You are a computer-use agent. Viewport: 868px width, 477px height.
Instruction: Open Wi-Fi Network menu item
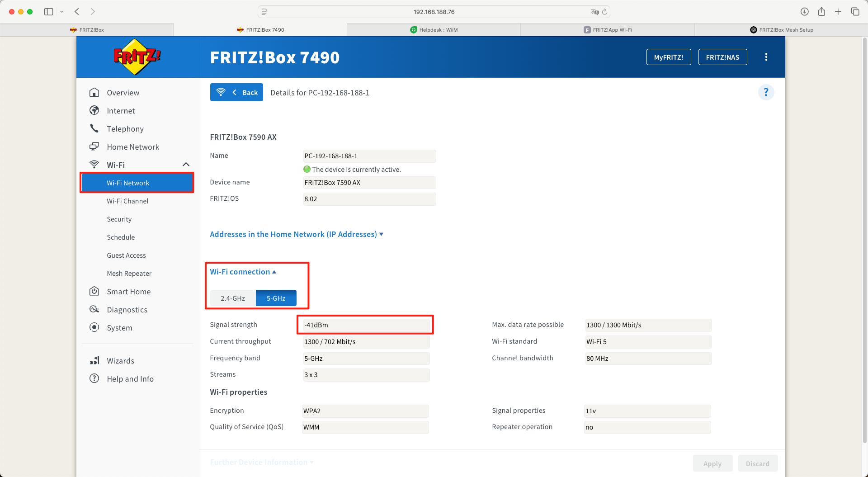(x=137, y=183)
